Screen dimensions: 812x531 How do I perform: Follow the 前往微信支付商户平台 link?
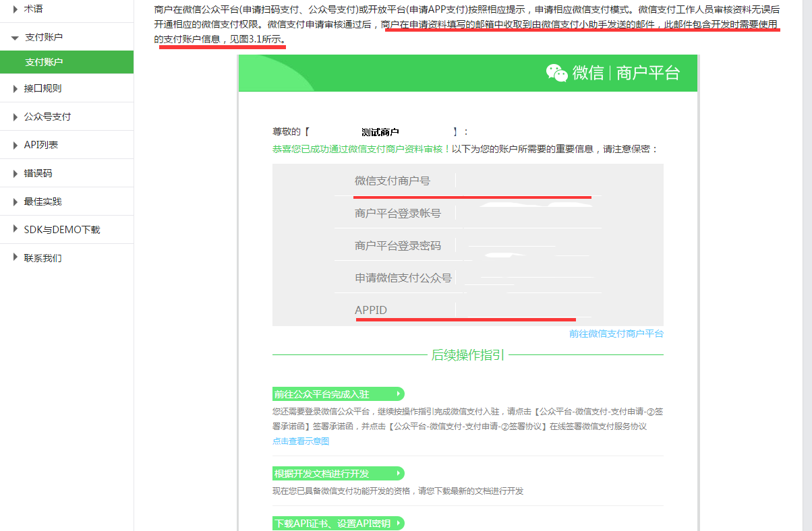pyautogui.click(x=616, y=334)
